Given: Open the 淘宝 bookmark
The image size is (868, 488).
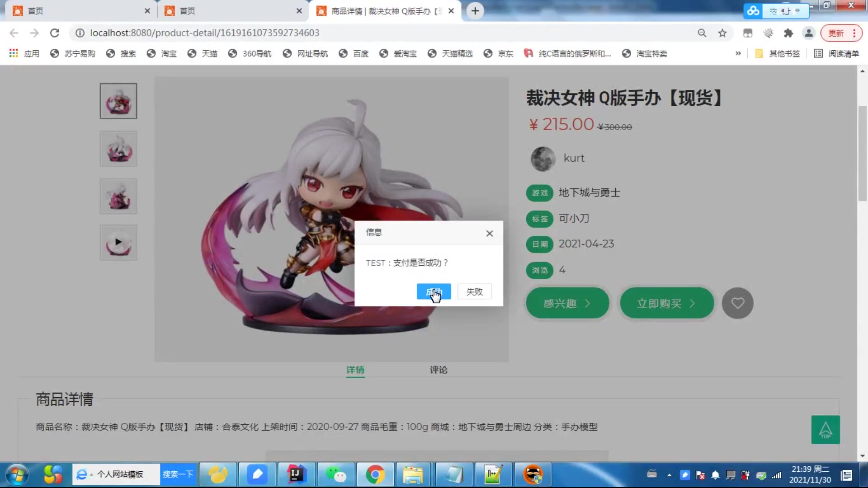Looking at the screenshot, I should point(161,53).
